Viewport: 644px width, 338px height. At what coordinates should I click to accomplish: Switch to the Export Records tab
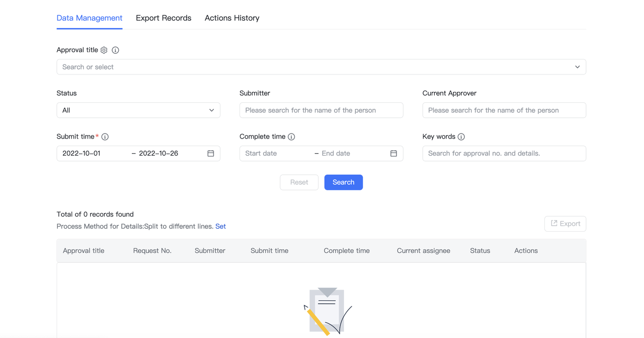point(164,18)
